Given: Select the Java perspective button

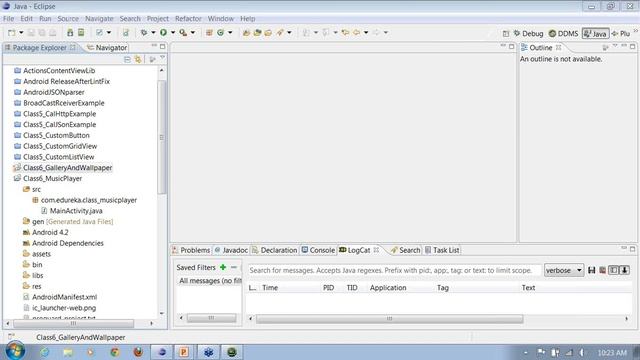Looking at the screenshot, I should click(x=595, y=33).
